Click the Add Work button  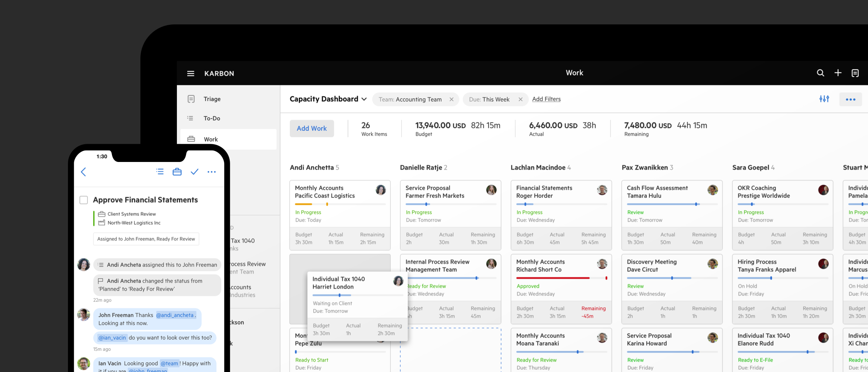pos(312,128)
